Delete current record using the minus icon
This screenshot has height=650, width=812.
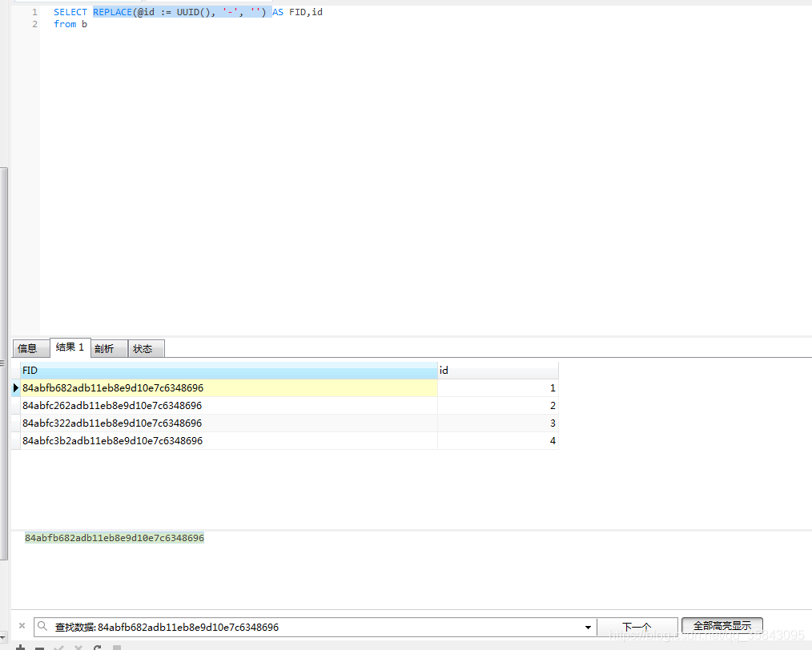39,647
